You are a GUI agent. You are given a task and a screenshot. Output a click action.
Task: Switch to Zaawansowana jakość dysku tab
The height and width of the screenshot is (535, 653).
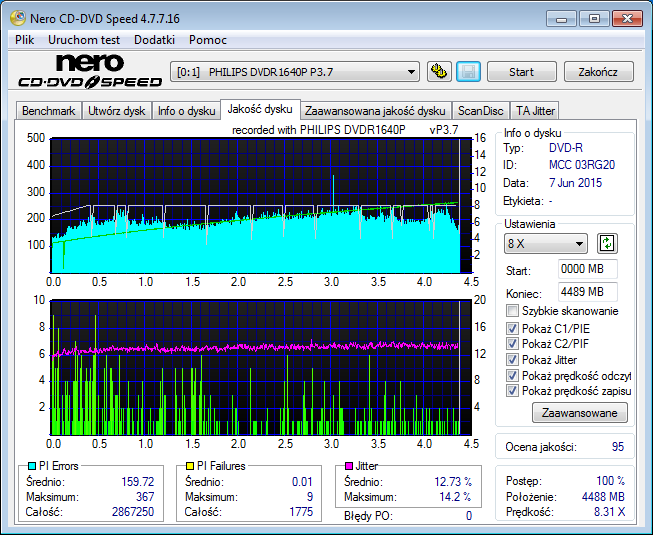pyautogui.click(x=375, y=111)
